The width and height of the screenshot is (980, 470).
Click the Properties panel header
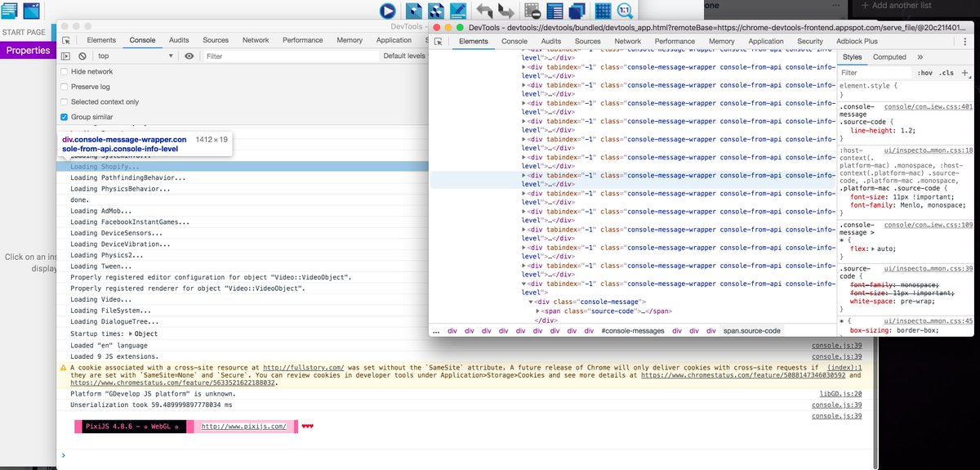[28, 50]
